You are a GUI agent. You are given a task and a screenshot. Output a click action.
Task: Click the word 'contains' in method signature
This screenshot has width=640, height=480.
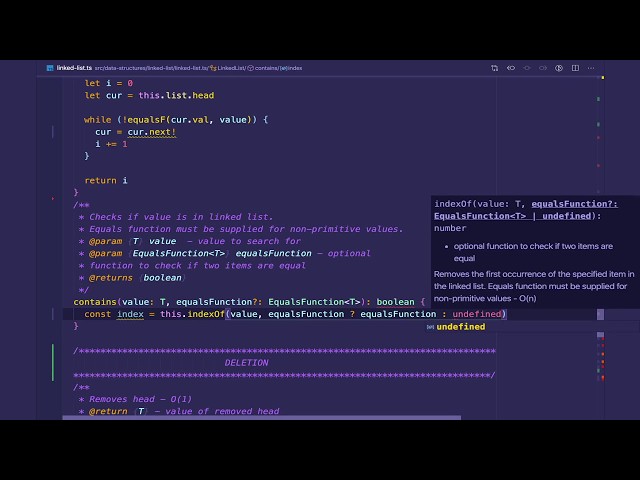95,302
